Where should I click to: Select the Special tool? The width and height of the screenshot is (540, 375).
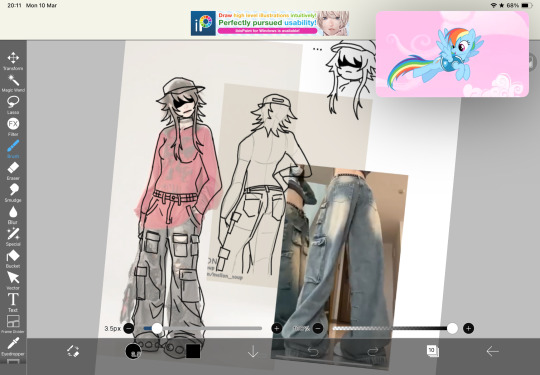tap(13, 237)
